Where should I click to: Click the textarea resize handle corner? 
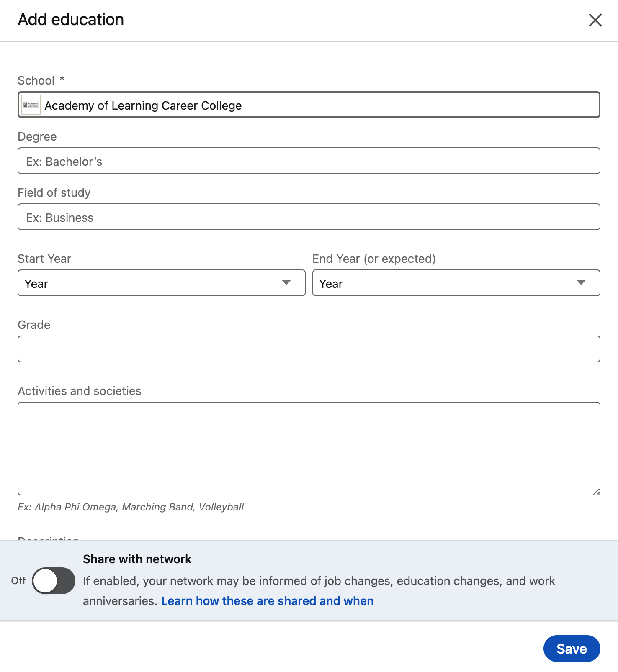(x=597, y=492)
